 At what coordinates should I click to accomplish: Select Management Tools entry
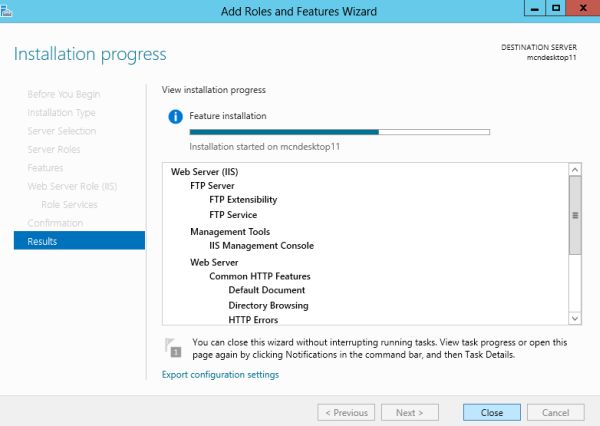click(x=230, y=232)
